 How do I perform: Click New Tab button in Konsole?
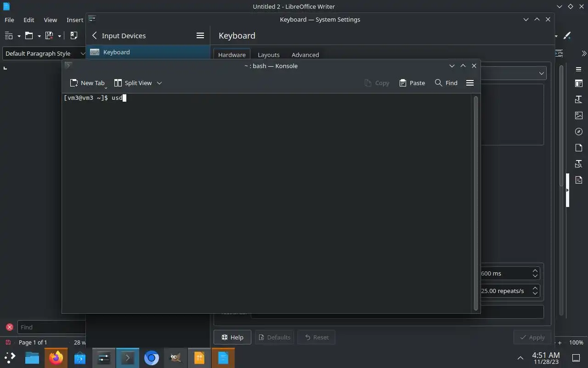point(87,83)
